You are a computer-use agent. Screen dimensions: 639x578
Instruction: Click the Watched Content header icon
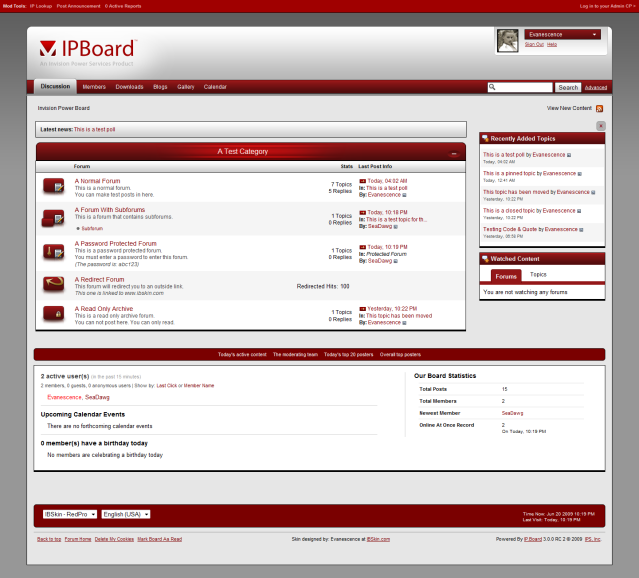pyautogui.click(x=485, y=258)
